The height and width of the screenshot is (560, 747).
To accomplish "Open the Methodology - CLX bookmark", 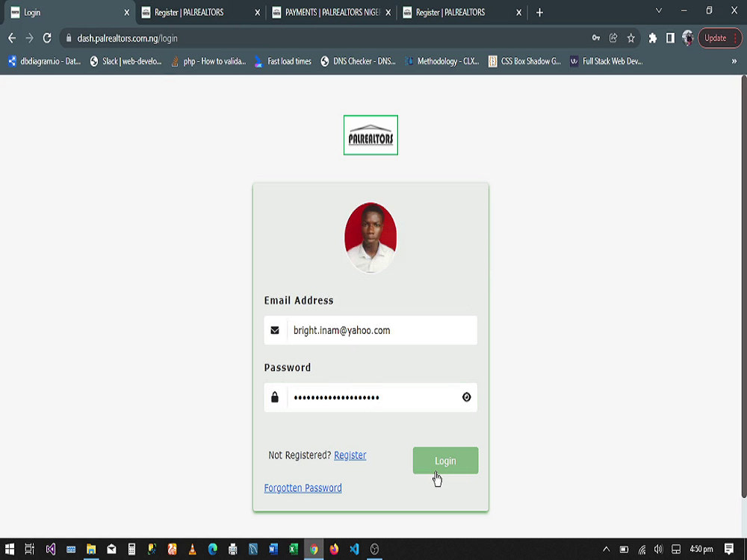I will pyautogui.click(x=442, y=61).
